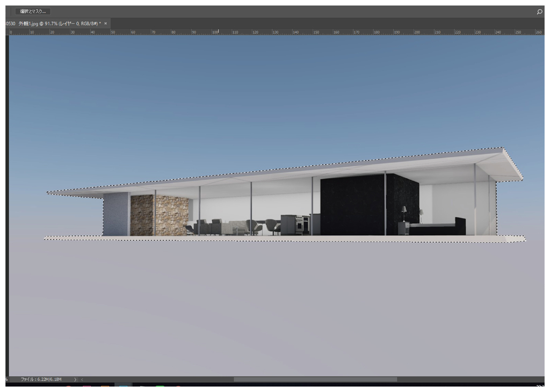Click the ファイル: 6.22M/6.18M status text
The width and height of the screenshot is (550, 392).
click(41, 379)
